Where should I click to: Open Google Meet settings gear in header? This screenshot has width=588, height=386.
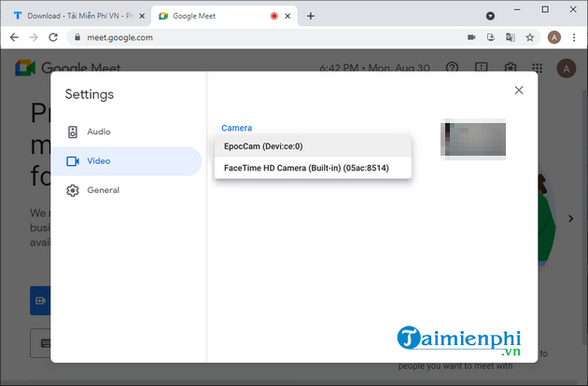(510, 68)
